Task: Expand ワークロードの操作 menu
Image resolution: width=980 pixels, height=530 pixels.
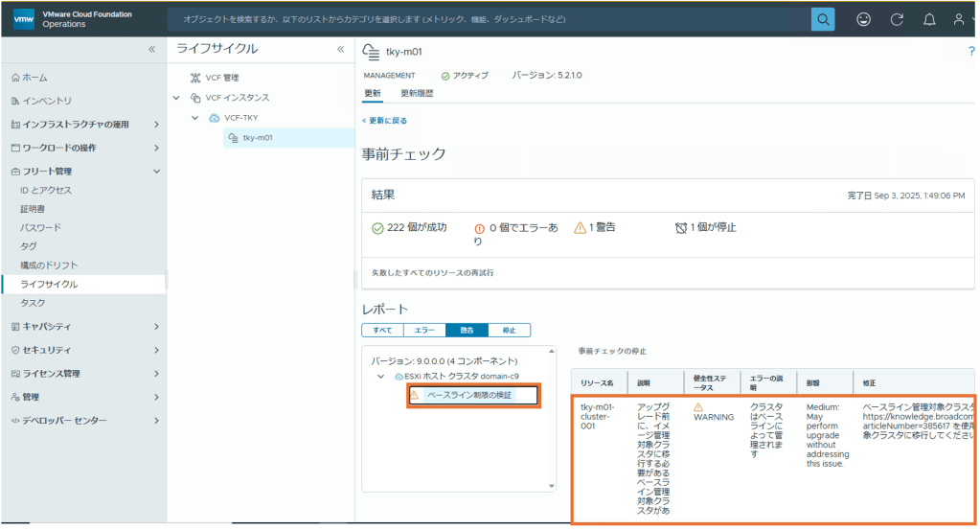Action: pos(156,149)
